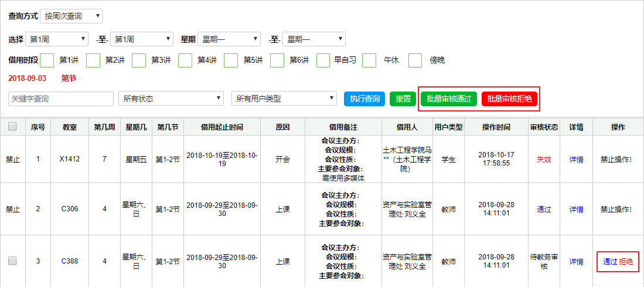The height and width of the screenshot is (287, 644).
Task: Click the red 批量审核拒绝 button
Action: click(x=509, y=99)
